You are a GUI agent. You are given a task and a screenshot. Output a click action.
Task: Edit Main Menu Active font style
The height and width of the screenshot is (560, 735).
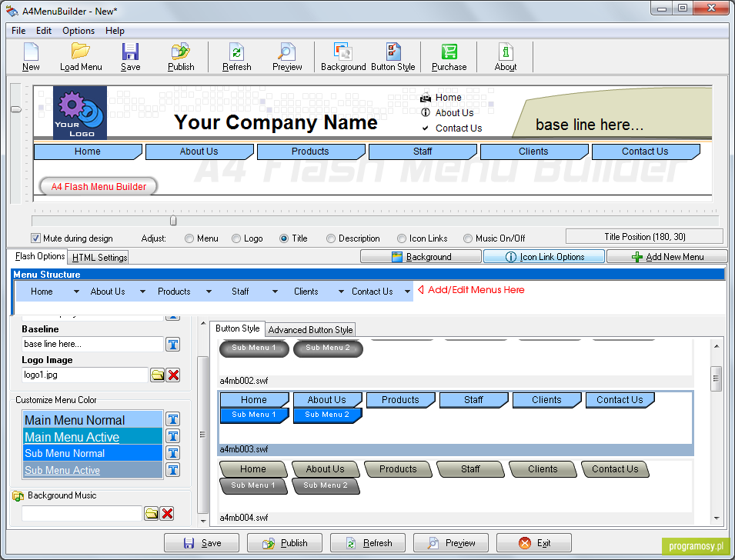click(173, 436)
